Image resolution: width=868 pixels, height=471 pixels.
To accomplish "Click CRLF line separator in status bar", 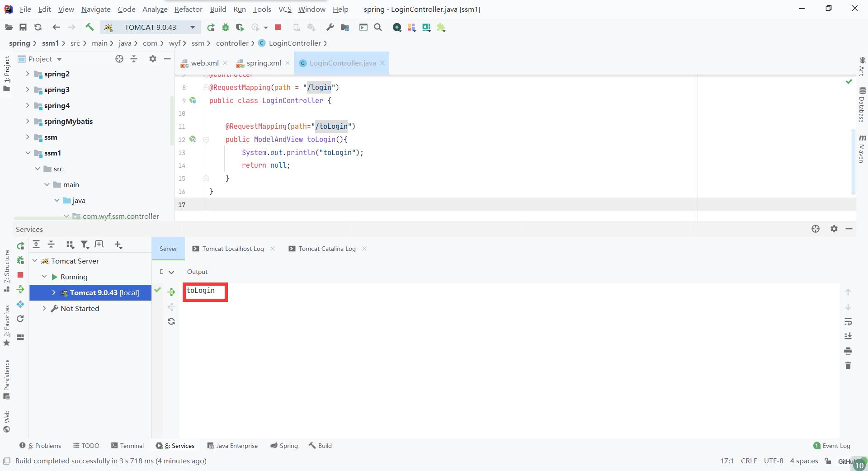I will pyautogui.click(x=749, y=461).
